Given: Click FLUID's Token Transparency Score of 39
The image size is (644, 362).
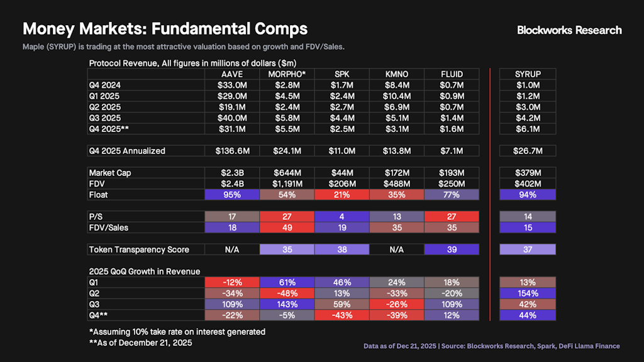Looking at the screenshot, I should coord(451,250).
